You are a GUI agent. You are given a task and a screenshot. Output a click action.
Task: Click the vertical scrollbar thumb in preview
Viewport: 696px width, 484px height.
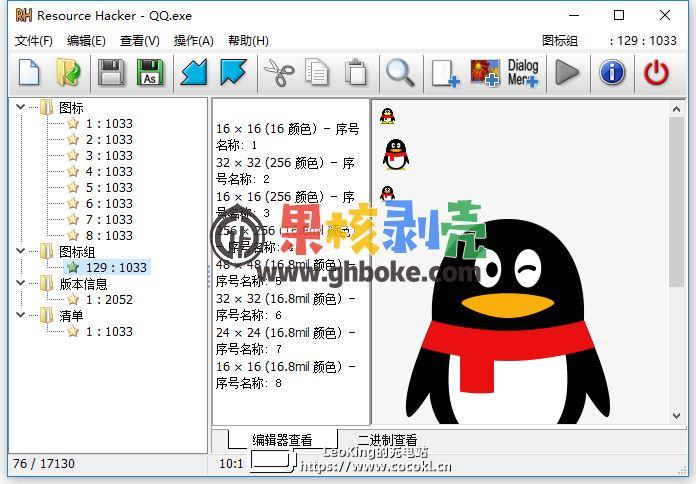[x=676, y=202]
